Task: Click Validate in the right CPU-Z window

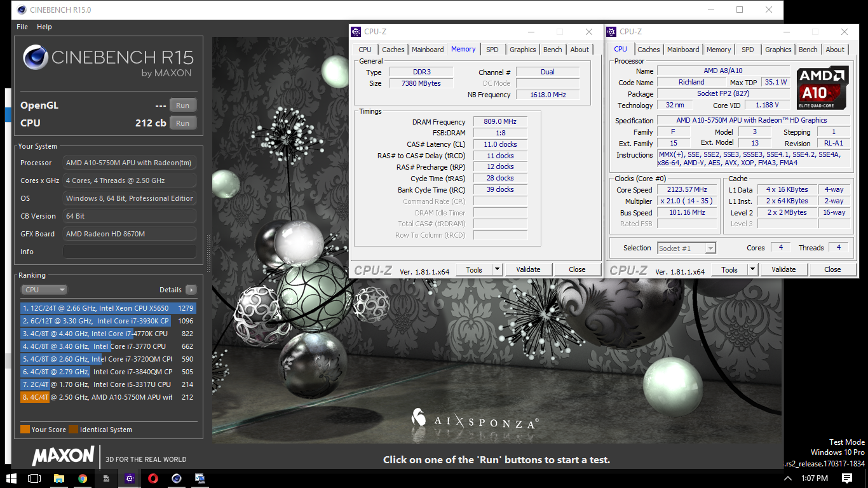Action: click(x=783, y=269)
